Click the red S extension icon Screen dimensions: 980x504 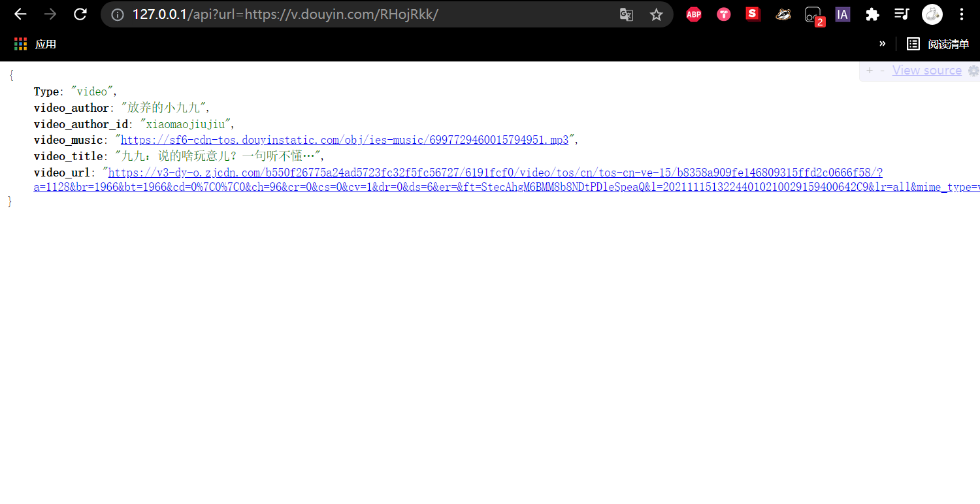click(x=753, y=14)
